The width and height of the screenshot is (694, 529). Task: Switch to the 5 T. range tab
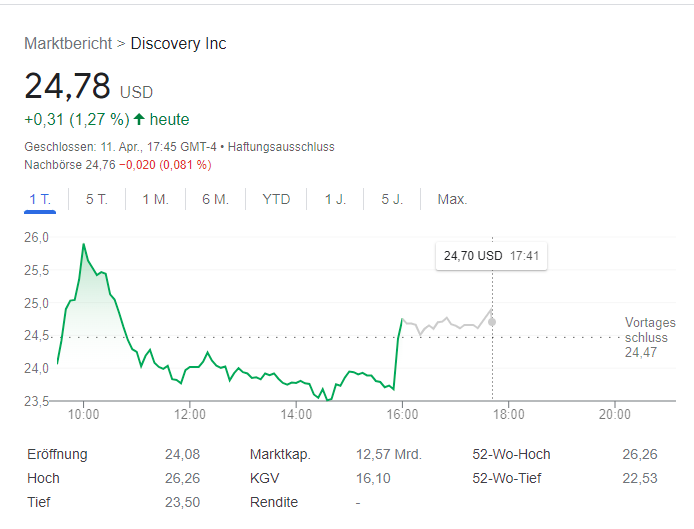(97, 199)
